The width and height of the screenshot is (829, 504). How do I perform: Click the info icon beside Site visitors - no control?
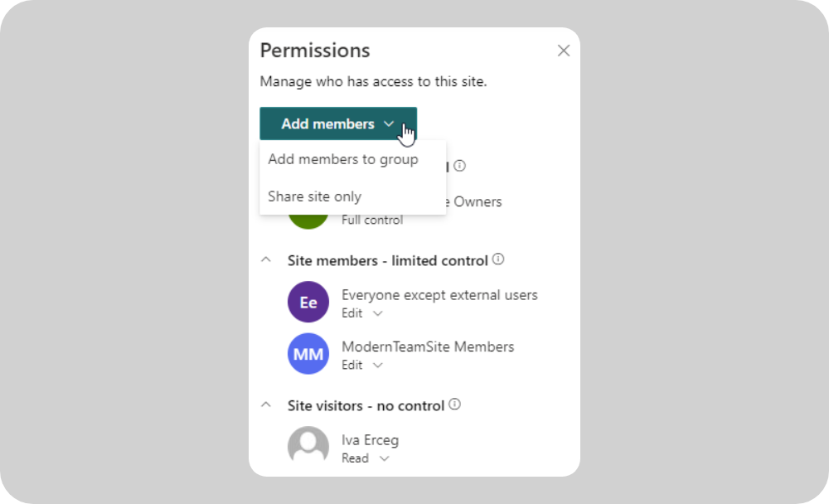(x=454, y=405)
